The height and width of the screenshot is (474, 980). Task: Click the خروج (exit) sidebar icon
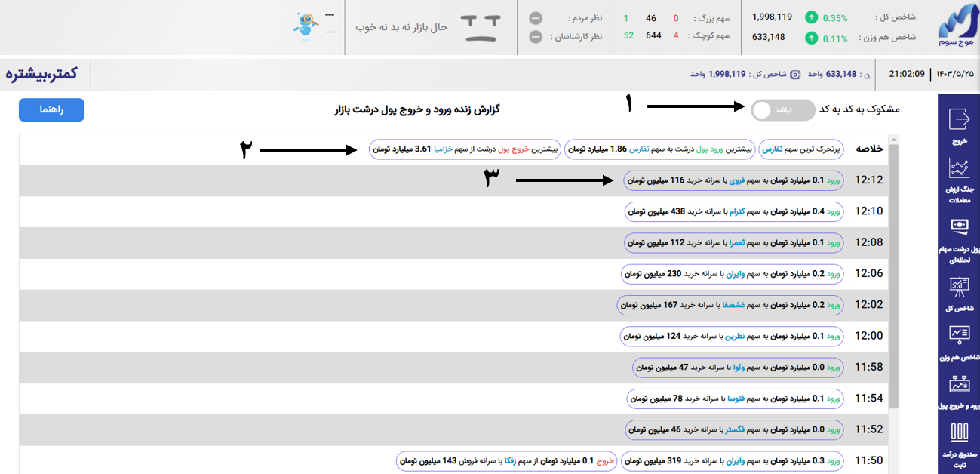tap(959, 119)
